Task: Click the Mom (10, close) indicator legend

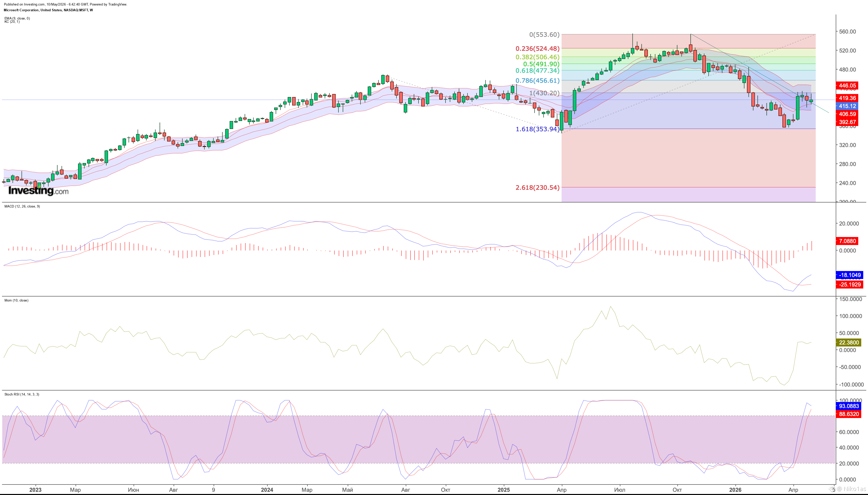Action: (16, 300)
